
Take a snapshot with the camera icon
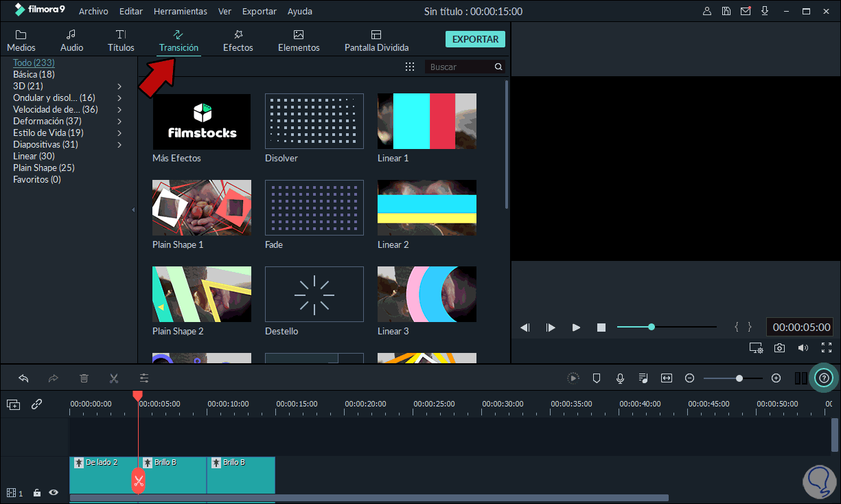779,347
